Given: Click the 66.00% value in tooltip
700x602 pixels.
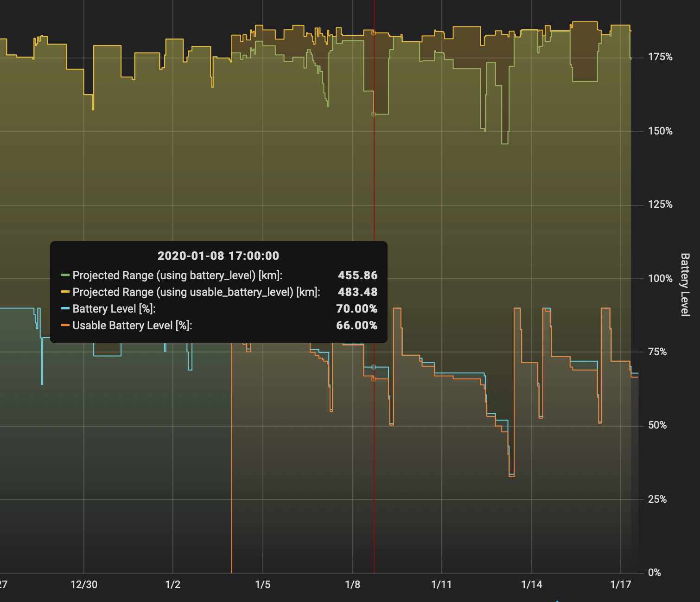Looking at the screenshot, I should coord(356,326).
